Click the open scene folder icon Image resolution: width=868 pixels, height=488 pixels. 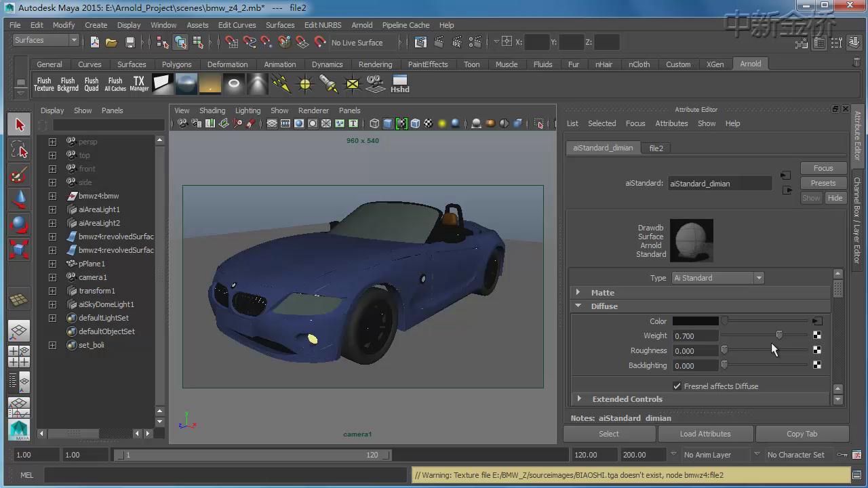(111, 42)
